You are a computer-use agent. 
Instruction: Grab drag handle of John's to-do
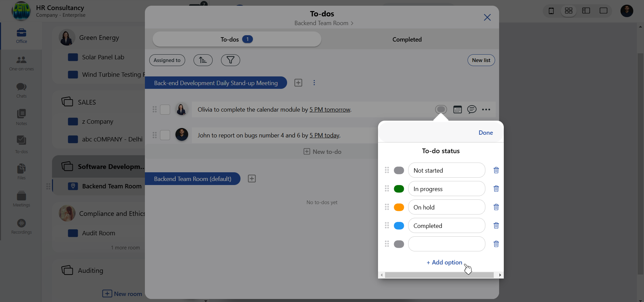[155, 135]
